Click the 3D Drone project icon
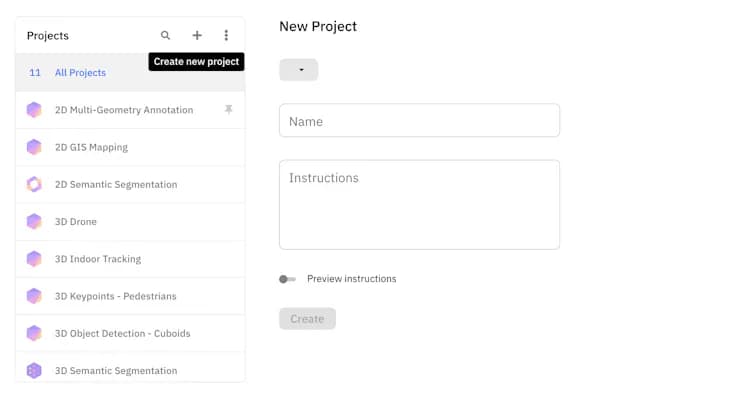Screen dimensions: 750x398 click(34, 221)
